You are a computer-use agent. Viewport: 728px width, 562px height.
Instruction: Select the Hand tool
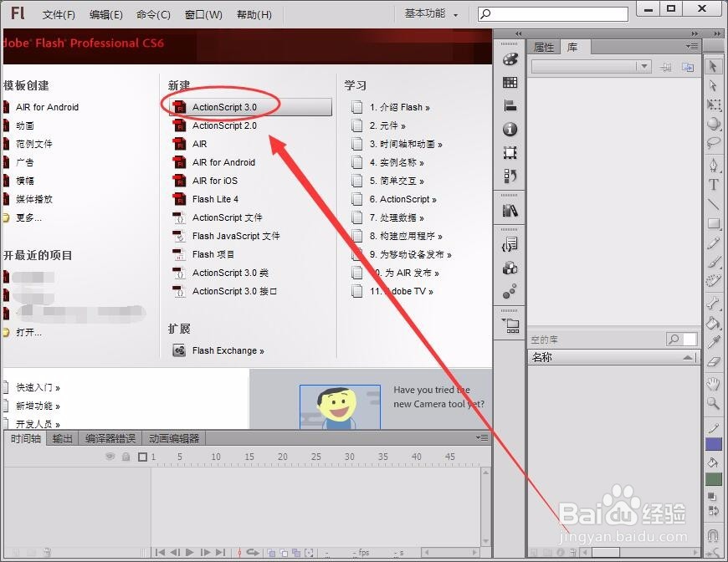[x=713, y=384]
